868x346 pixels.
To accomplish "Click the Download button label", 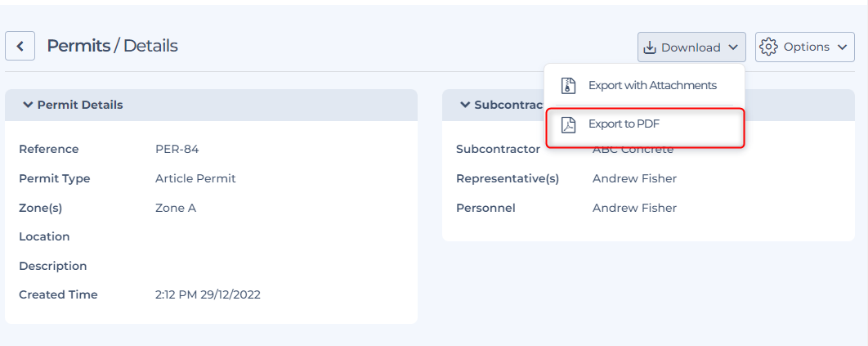I will (691, 47).
